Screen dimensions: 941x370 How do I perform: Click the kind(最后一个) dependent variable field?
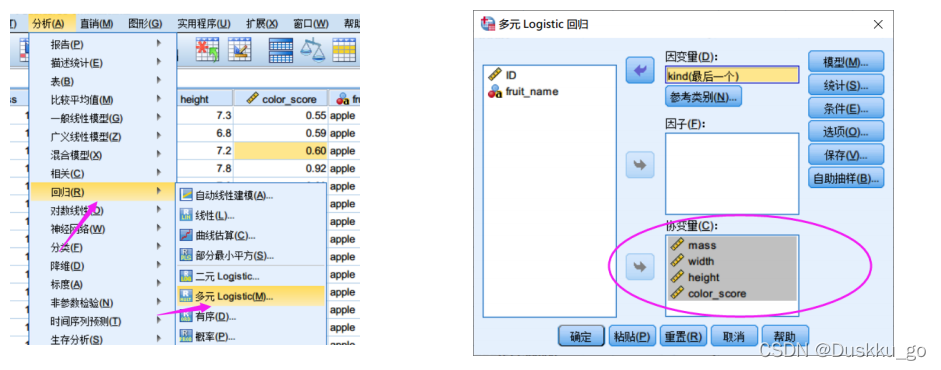click(x=732, y=74)
